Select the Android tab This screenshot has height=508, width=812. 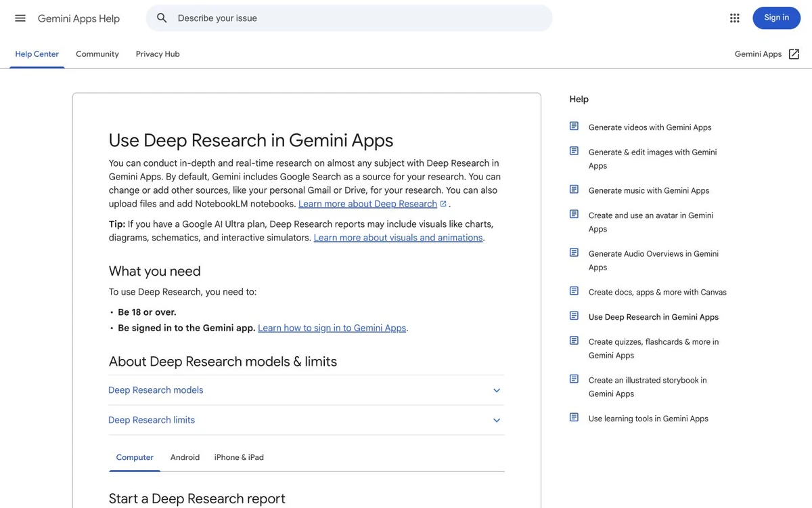point(185,457)
